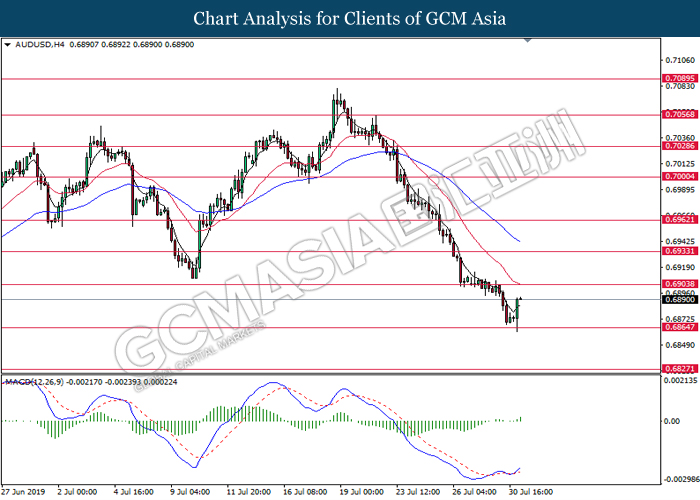Select the 0.70895 red price tag
Screen dimensions: 700x500
tap(679, 77)
